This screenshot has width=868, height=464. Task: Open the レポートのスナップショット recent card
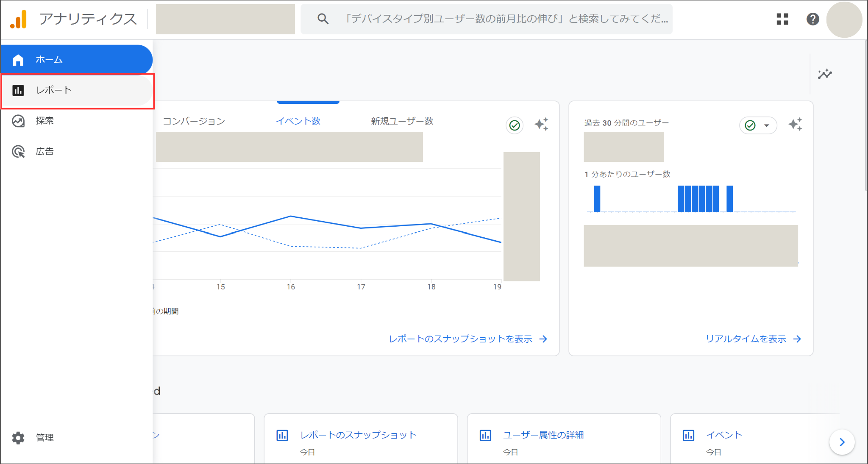(x=361, y=439)
